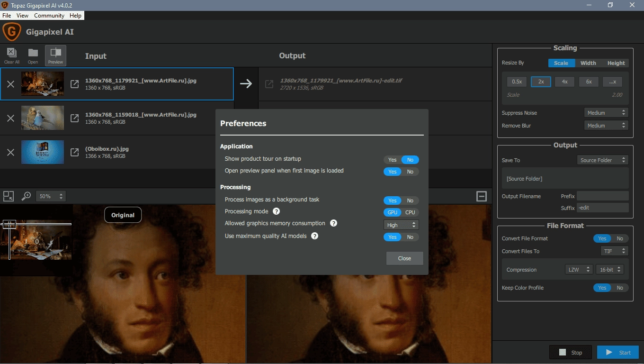Click the Suffix field containing -edit
The height and width of the screenshot is (364, 644).
[x=602, y=208]
